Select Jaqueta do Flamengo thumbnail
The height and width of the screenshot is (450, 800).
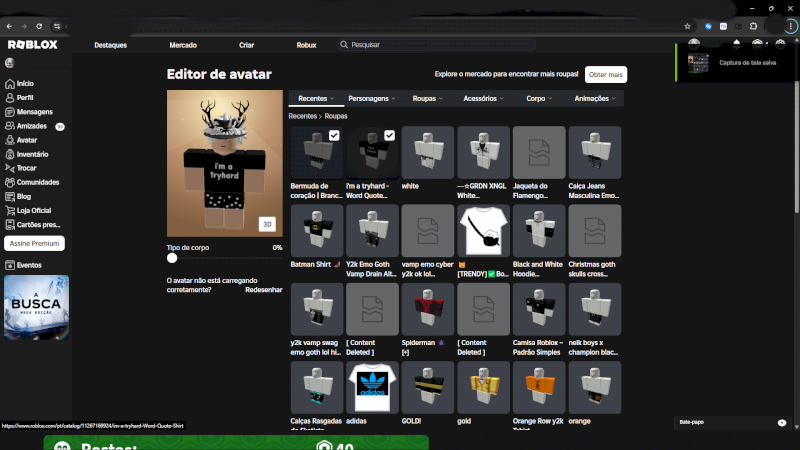click(539, 153)
